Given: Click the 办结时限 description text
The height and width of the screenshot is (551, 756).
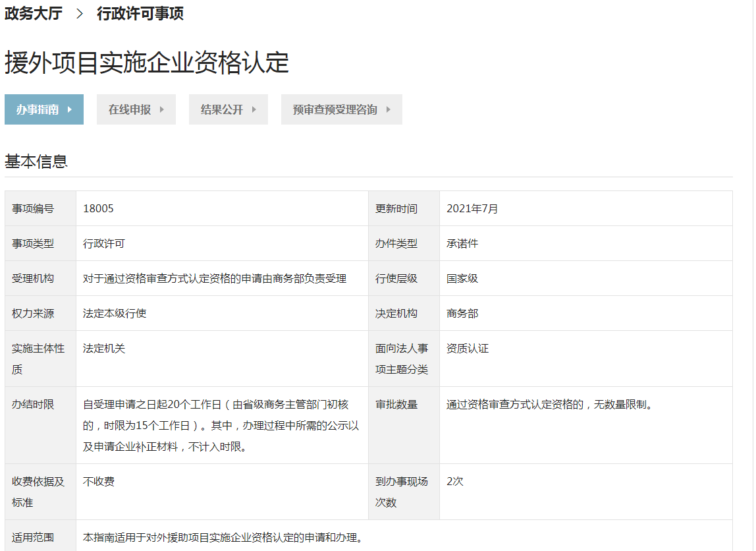Looking at the screenshot, I should point(221,426).
